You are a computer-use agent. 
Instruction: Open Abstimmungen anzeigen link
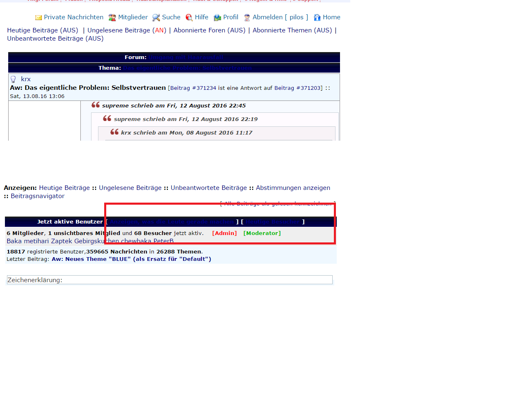point(293,188)
